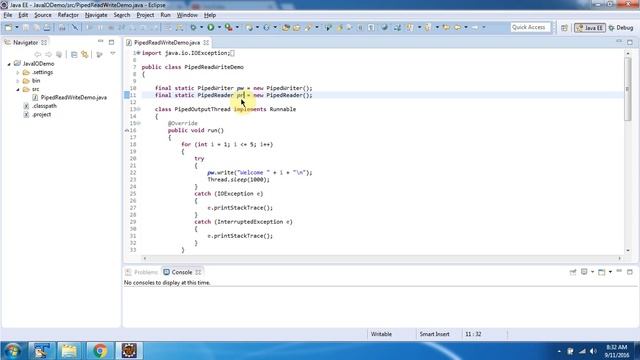Image resolution: width=640 pixels, height=360 pixels.
Task: Click Open Console icon in Console view
Action: tap(602, 272)
